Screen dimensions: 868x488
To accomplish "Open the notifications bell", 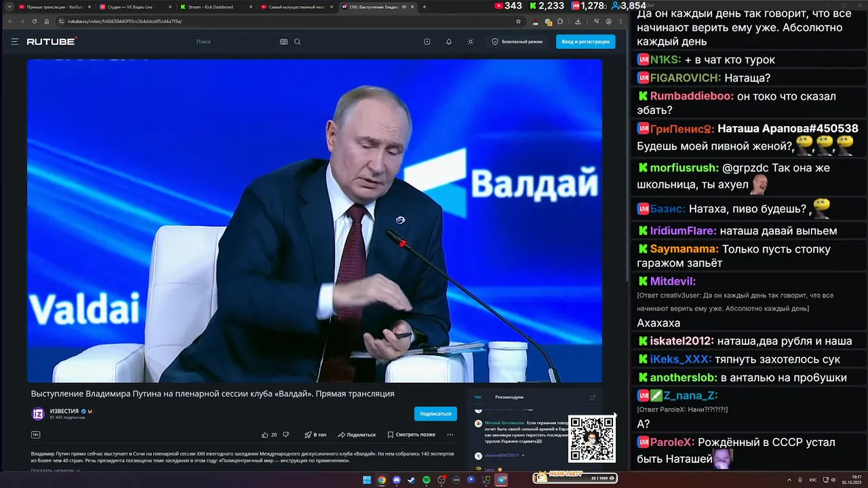I will coord(449,42).
